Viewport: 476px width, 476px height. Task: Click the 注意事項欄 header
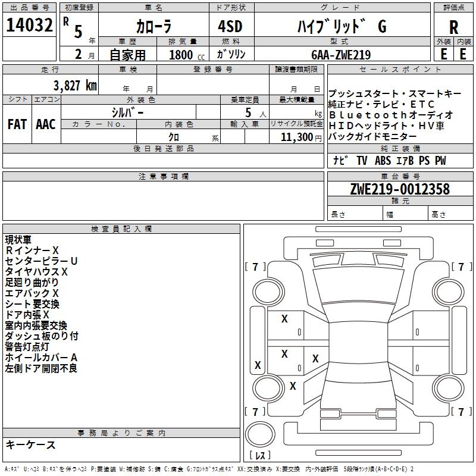163,176
